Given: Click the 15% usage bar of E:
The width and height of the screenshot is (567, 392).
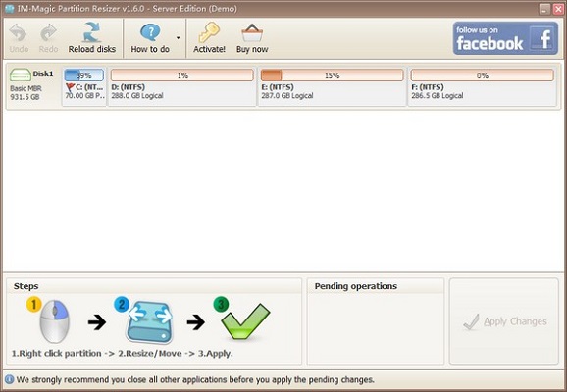Looking at the screenshot, I should click(332, 75).
